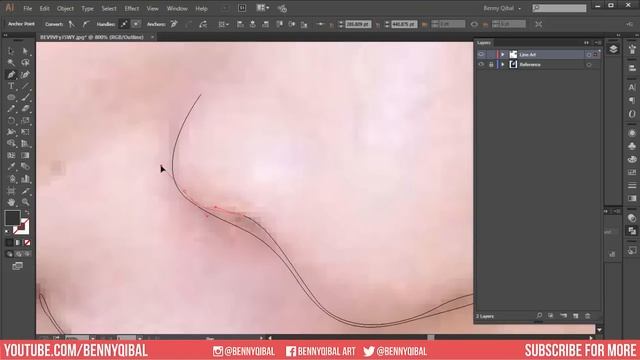Image resolution: width=640 pixels, height=360 pixels.
Task: Select the Magic Wand tool
Action: point(11,62)
